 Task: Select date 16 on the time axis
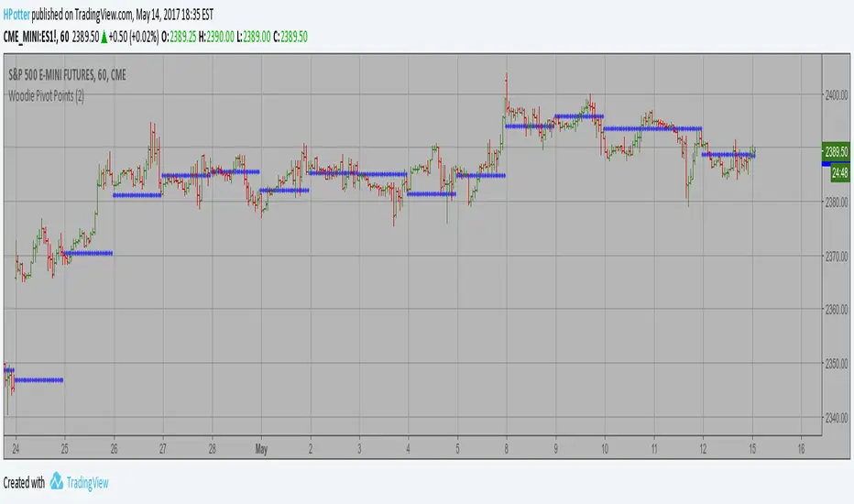tap(802, 446)
